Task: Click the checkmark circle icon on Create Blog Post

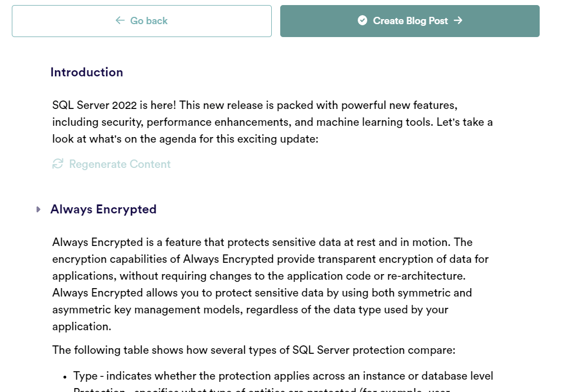Action: click(x=362, y=21)
